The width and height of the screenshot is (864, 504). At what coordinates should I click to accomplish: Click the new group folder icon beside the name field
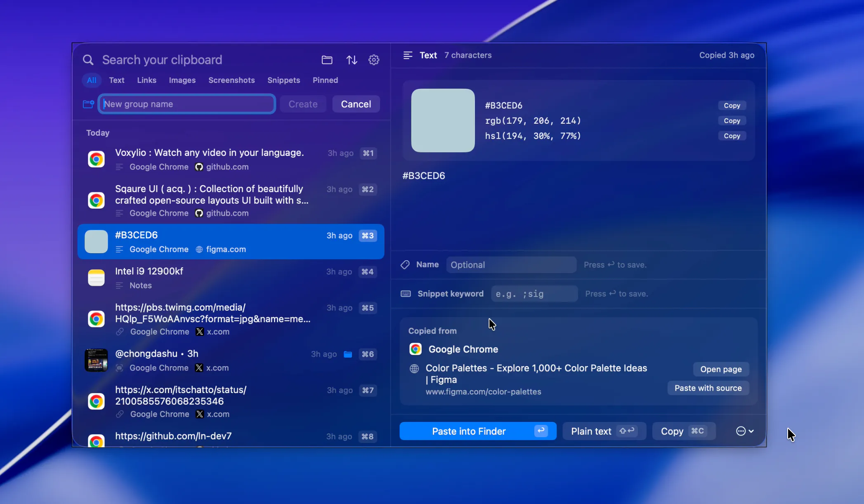point(88,104)
